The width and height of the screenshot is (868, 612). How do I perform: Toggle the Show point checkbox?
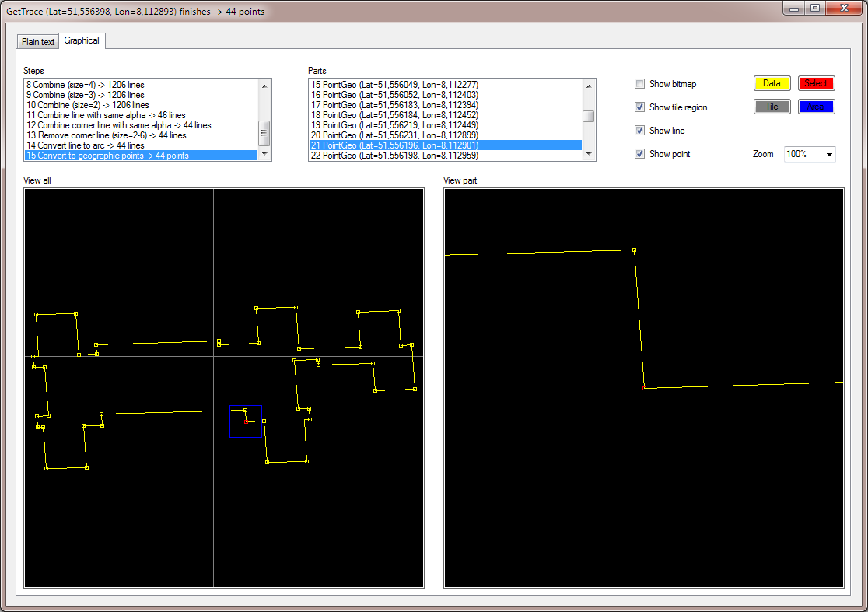coord(640,153)
